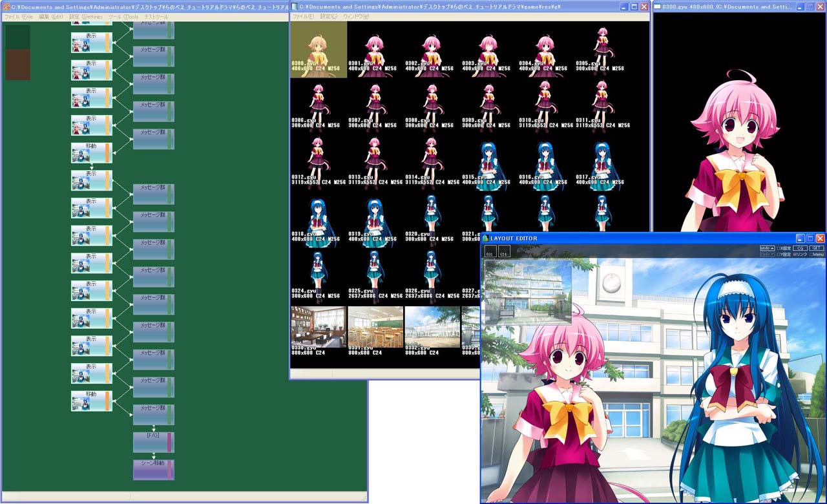Select full-body thumbnail 0320.gyu
Viewport: 827px width, 504px height.
[432, 220]
